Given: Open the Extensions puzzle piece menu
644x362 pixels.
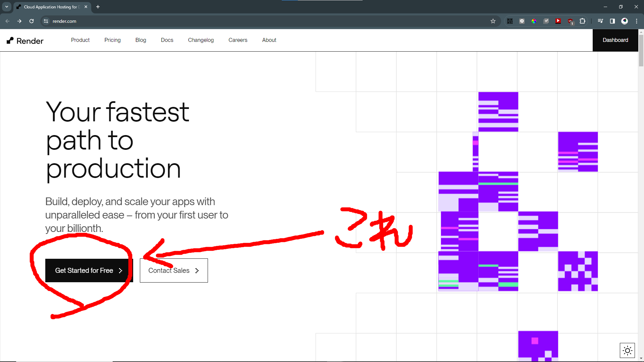Looking at the screenshot, I should [x=583, y=21].
